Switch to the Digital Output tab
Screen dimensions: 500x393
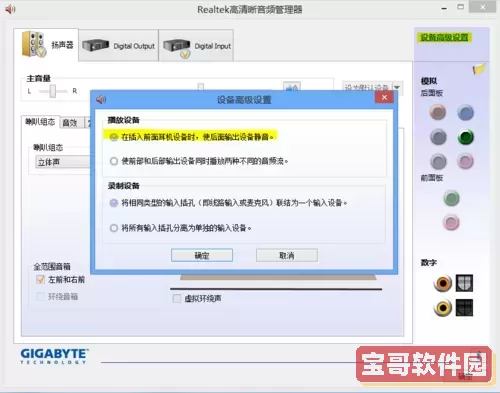click(119, 46)
